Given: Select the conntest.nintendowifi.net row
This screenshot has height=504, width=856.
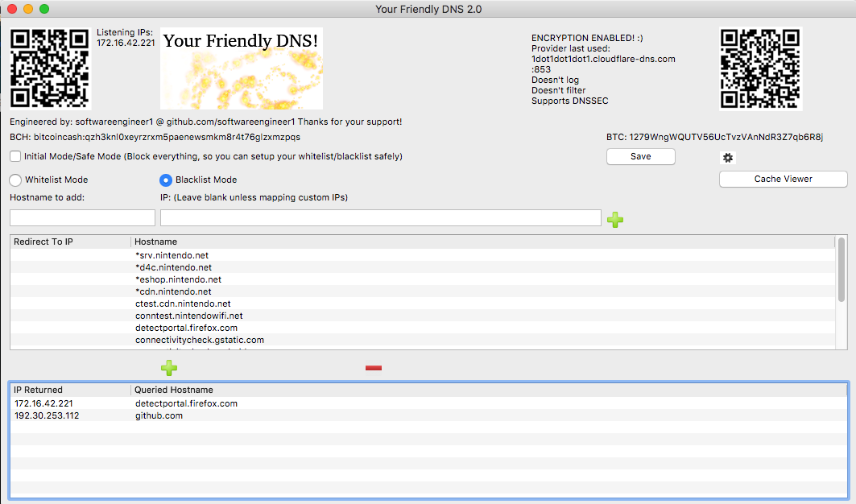Looking at the screenshot, I should click(423, 315).
